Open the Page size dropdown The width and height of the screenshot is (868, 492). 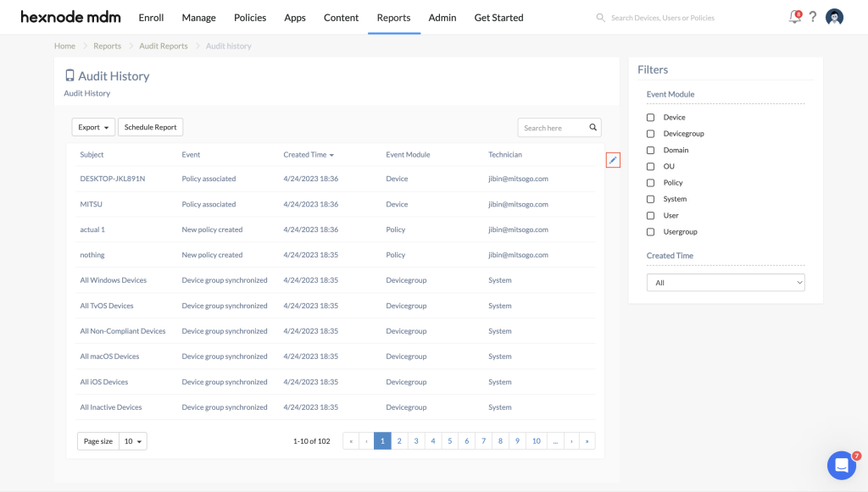click(x=133, y=440)
